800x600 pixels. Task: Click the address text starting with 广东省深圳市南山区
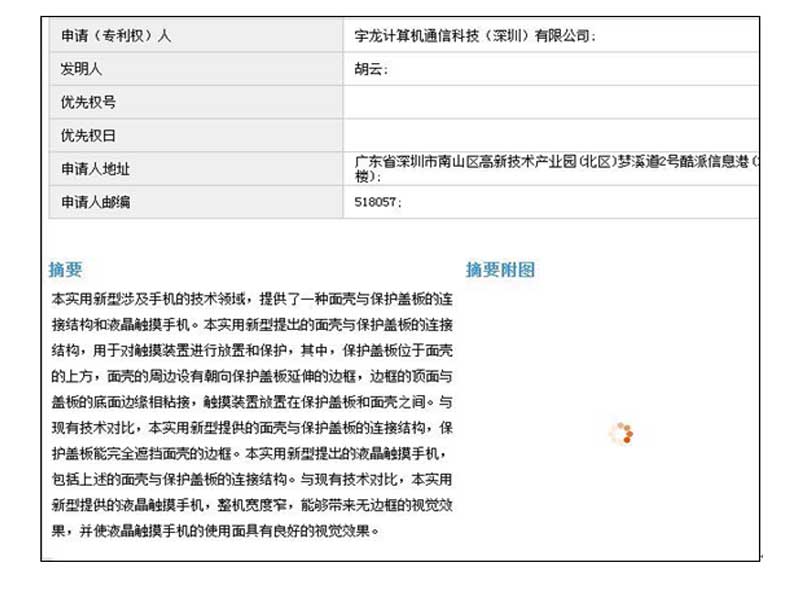pyautogui.click(x=557, y=168)
